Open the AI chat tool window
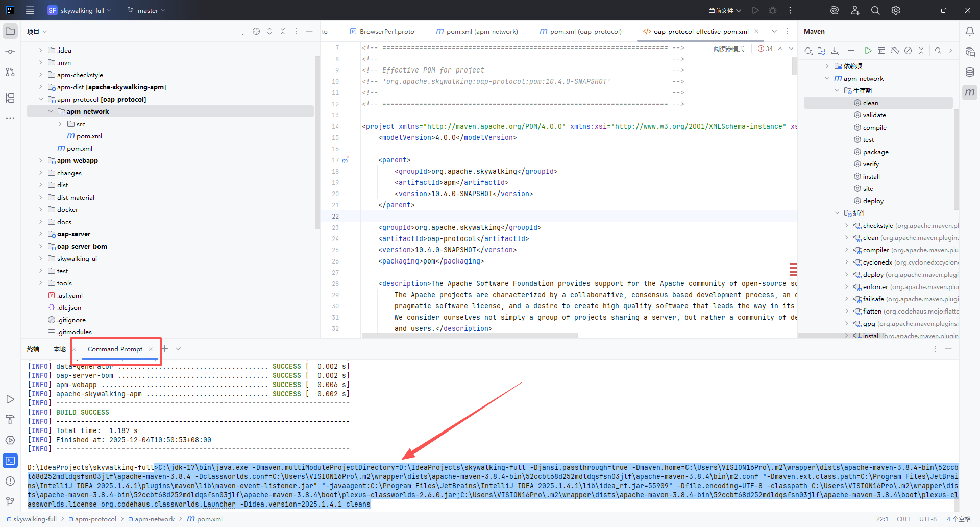The image size is (980, 527). (970, 52)
